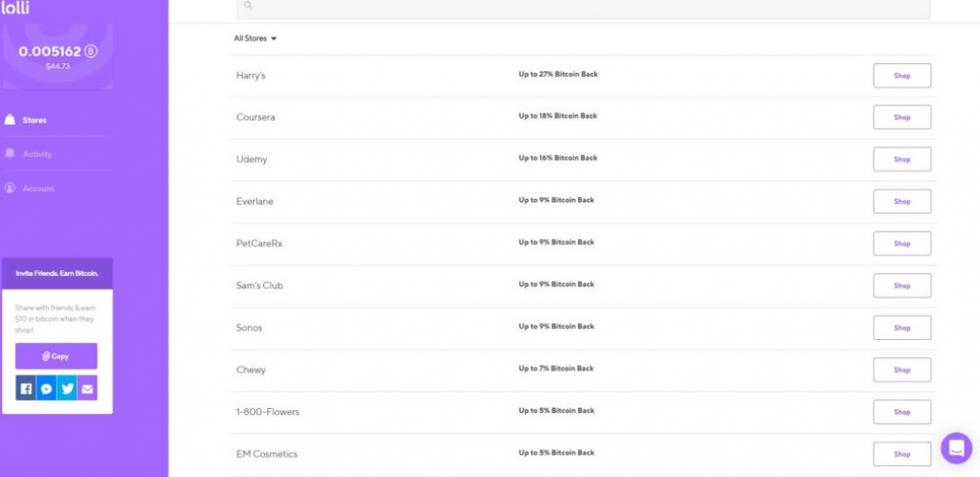Focus the store search field
Viewport: 980px width, 477px height.
(x=583, y=8)
